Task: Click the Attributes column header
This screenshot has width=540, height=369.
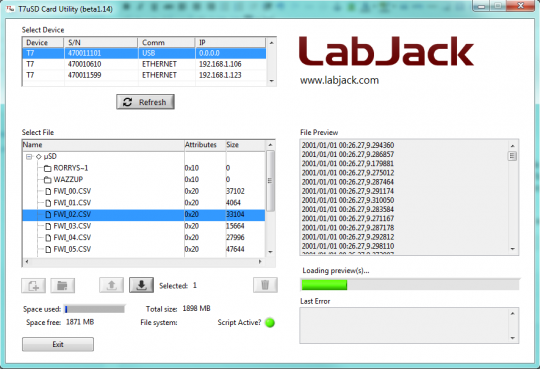Action: point(205,145)
